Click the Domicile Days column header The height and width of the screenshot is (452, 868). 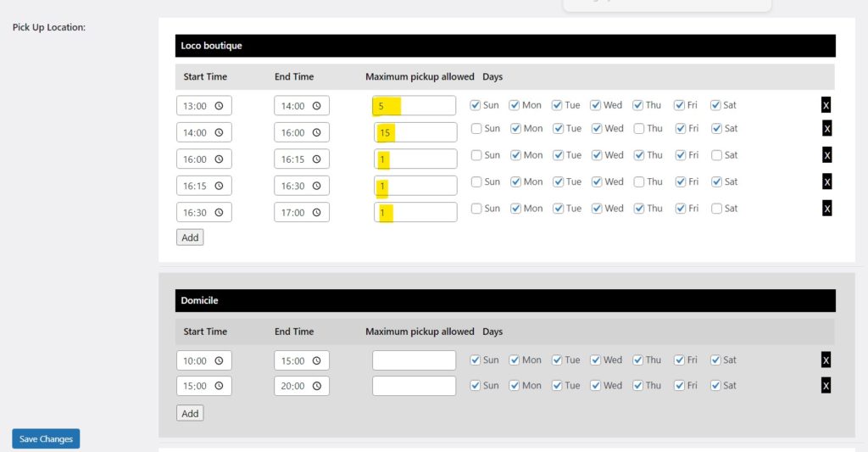click(x=492, y=332)
